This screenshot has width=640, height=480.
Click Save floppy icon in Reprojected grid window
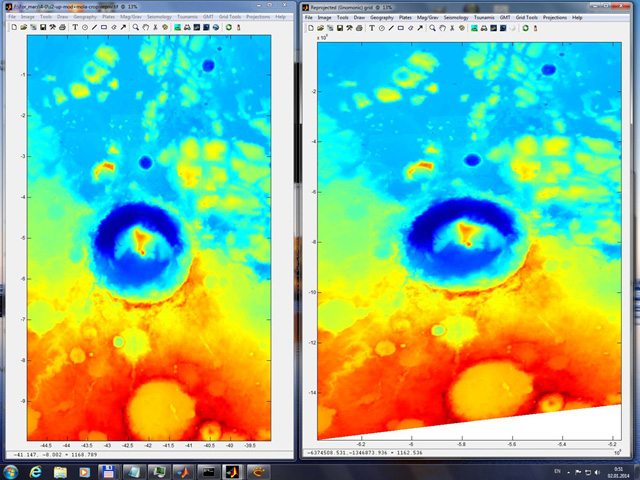[x=340, y=28]
